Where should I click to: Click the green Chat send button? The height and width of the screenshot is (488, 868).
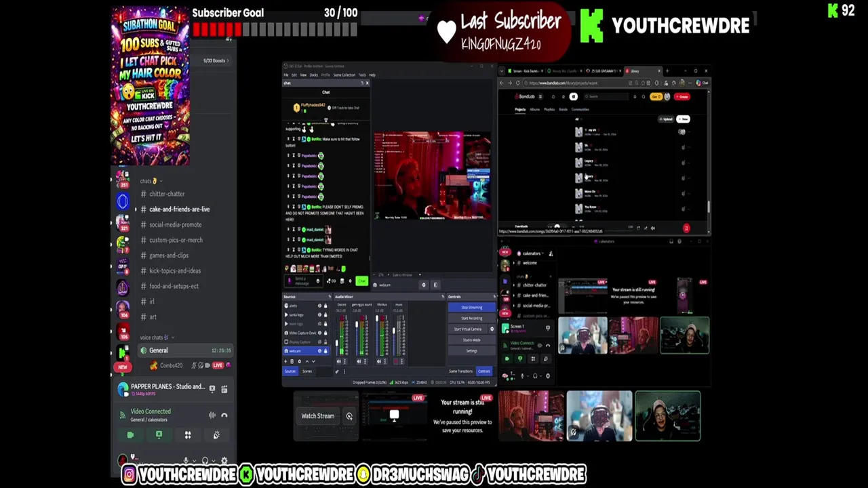[x=362, y=281]
